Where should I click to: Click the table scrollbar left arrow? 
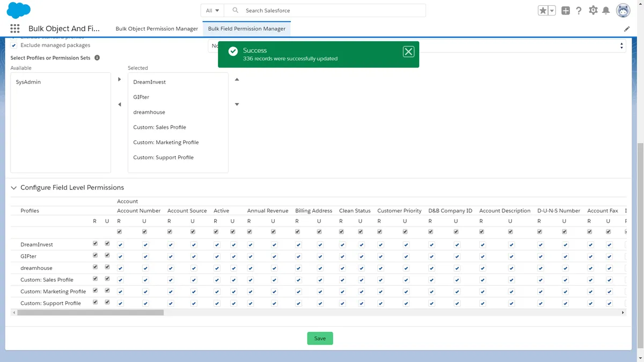pos(13,312)
